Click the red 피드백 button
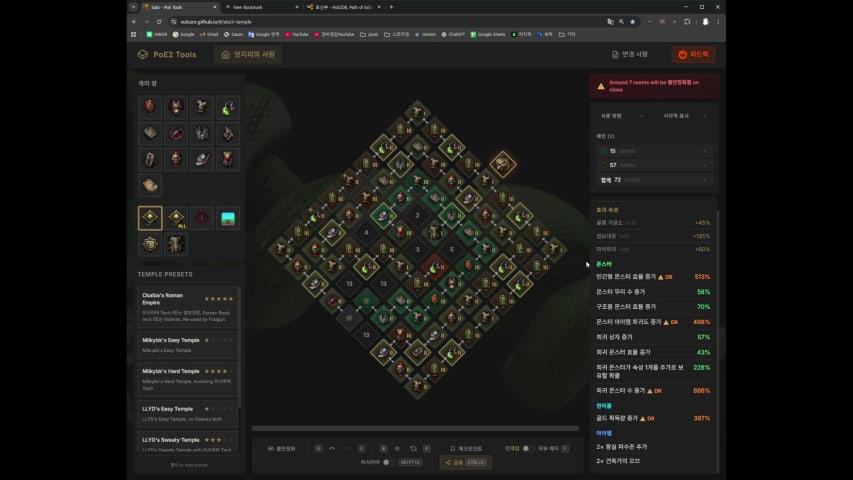 (693, 55)
